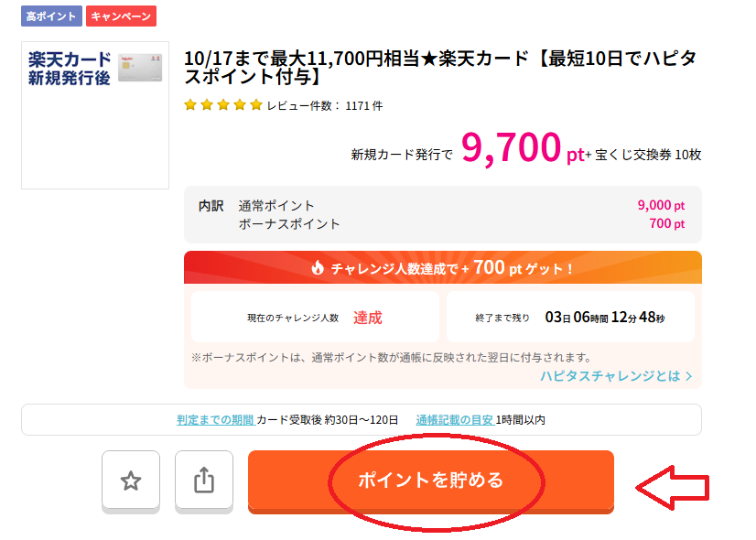Image resolution: width=756 pixels, height=540 pixels.
Task: Click the five-star rating icons
Action: [x=223, y=105]
